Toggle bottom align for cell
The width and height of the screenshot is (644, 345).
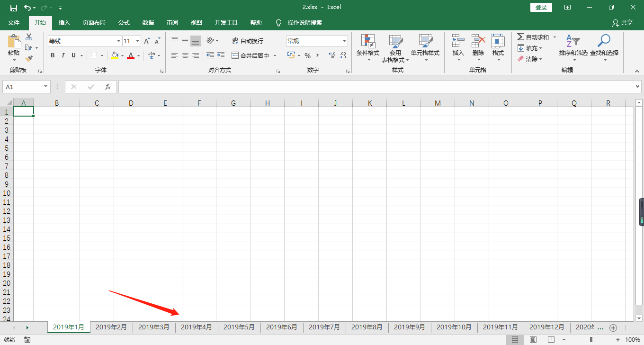tap(196, 41)
